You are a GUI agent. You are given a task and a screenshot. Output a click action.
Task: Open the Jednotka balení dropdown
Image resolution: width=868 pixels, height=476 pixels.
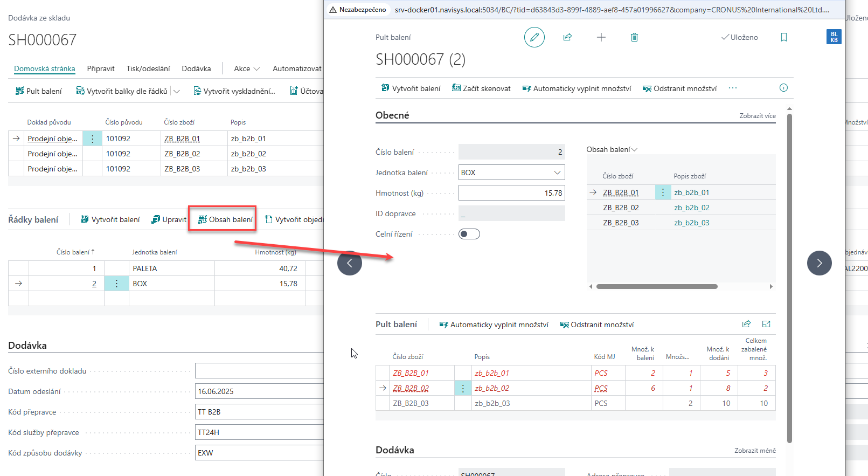coord(557,173)
